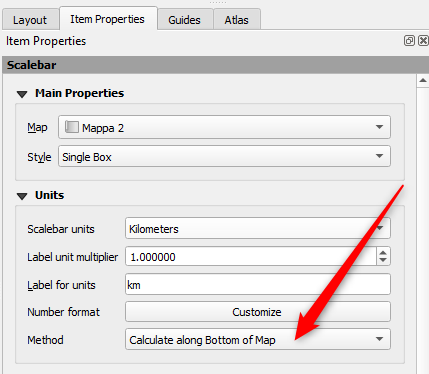The height and width of the screenshot is (374, 429).
Task: Switch to the Guides tab
Action: pyautogui.click(x=184, y=20)
